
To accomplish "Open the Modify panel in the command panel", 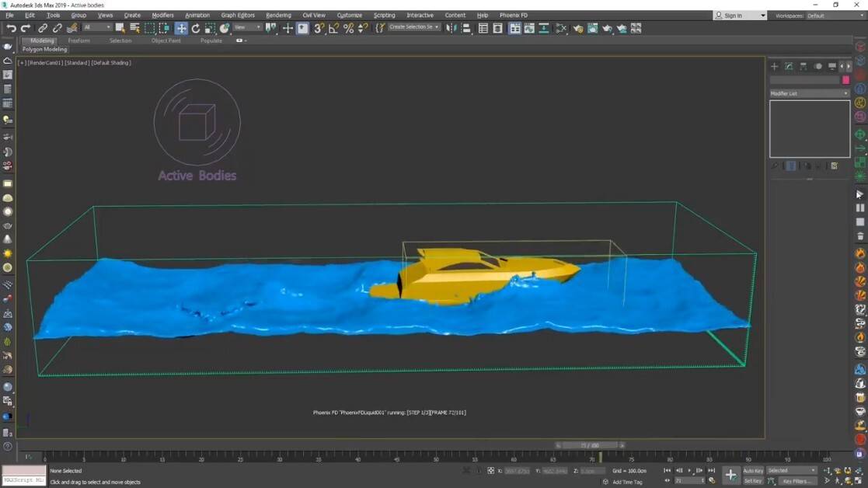I will tap(787, 66).
